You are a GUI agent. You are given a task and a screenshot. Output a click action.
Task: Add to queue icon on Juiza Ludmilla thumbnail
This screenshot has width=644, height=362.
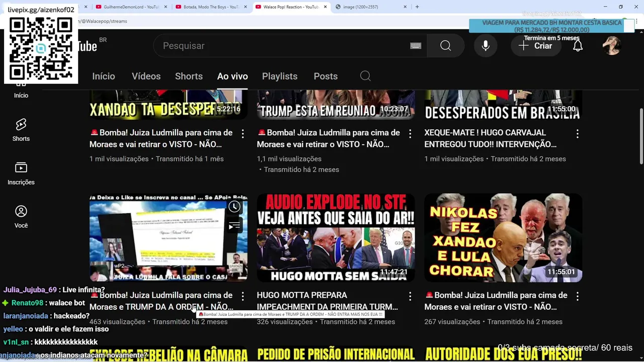pos(234,226)
